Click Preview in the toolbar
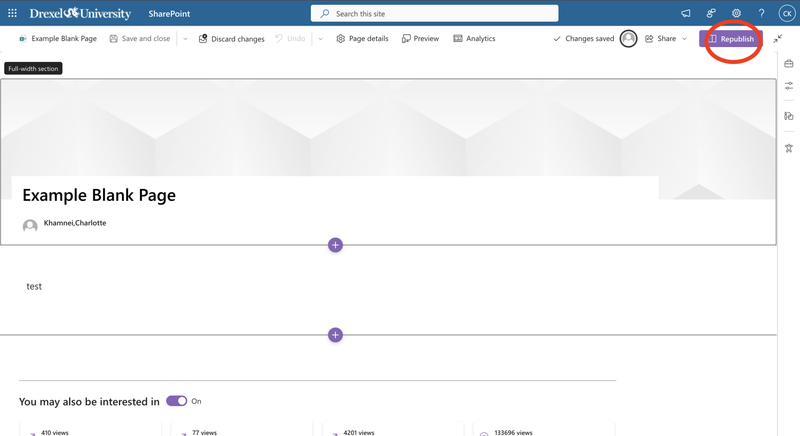Viewport: 800px width, 436px height. [420, 39]
